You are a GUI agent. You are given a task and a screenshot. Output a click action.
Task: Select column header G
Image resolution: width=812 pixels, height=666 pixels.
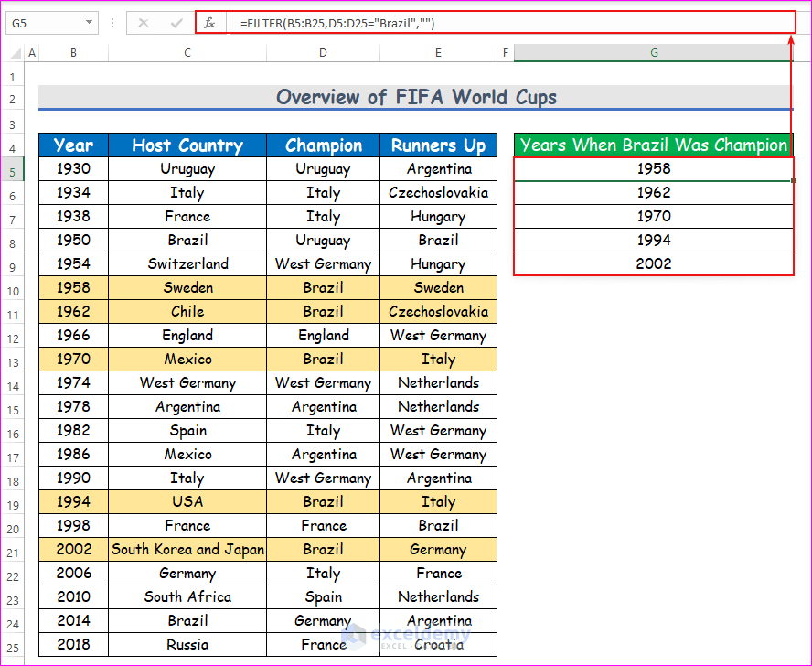coord(653,52)
